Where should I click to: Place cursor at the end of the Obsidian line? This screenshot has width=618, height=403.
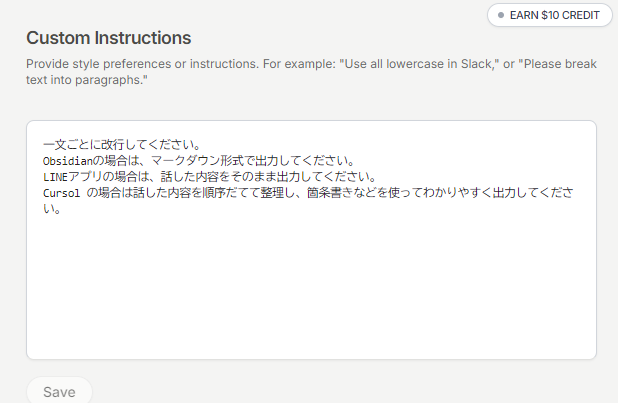coord(357,160)
